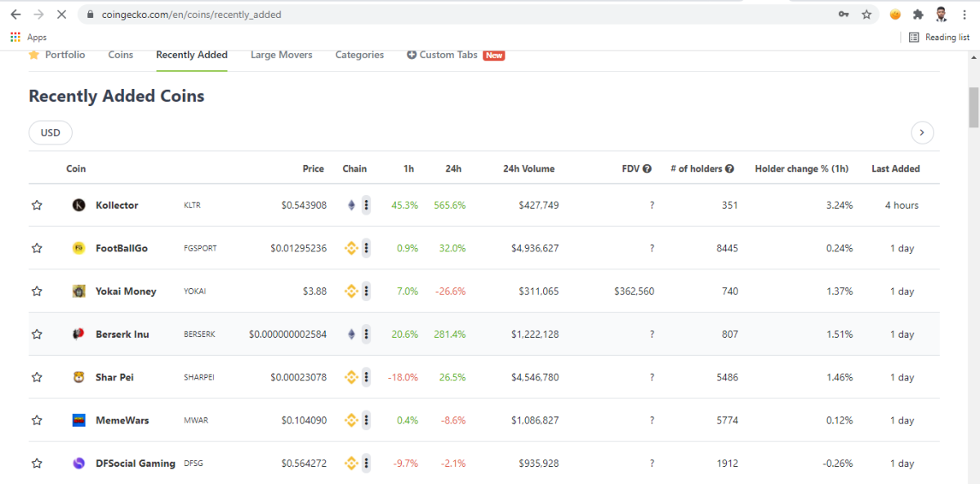Click BNB chain icon in DFSocial Gaming row
This screenshot has width=980, height=484.
pyautogui.click(x=351, y=464)
